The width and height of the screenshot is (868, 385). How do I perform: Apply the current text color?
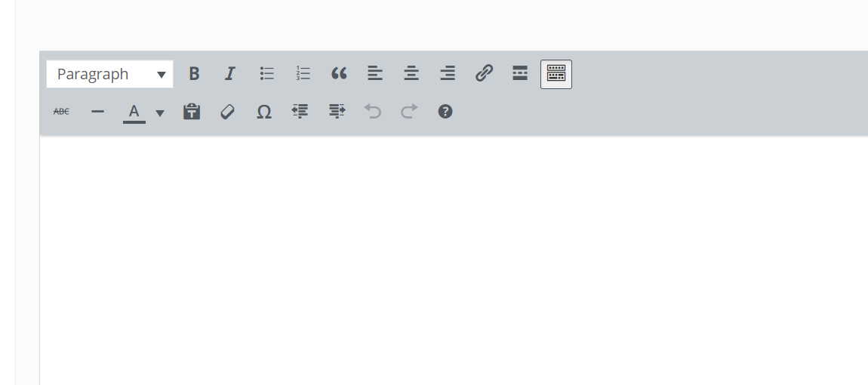coord(134,112)
